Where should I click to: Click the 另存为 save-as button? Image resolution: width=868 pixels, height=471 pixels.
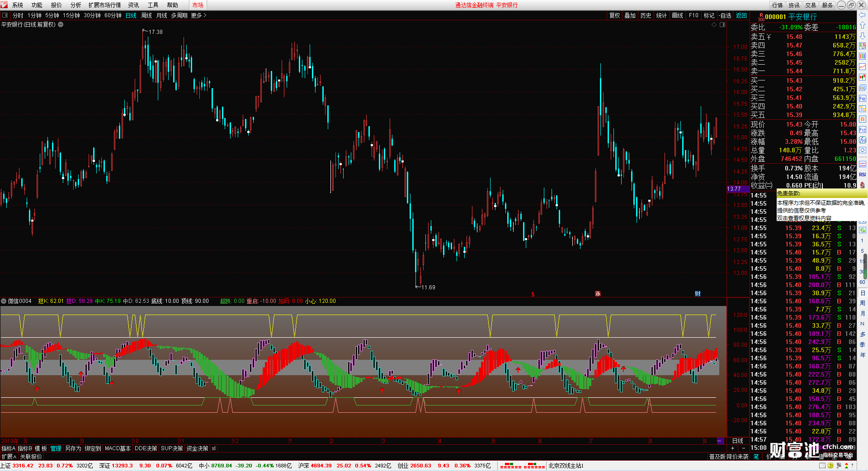click(73, 448)
